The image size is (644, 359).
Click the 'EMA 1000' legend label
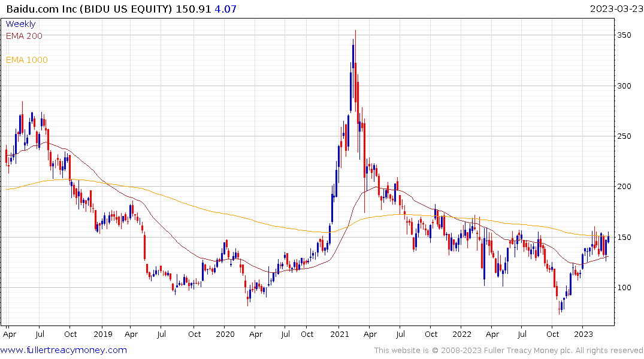point(27,60)
